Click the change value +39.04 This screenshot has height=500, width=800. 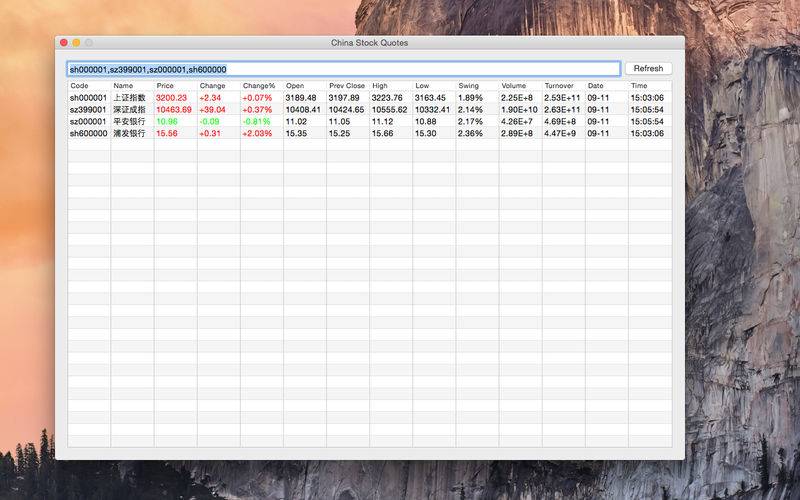pyautogui.click(x=212, y=110)
